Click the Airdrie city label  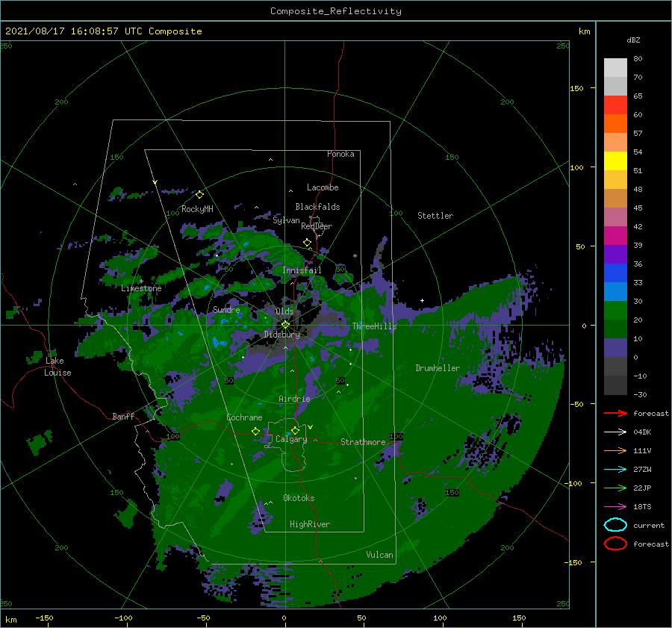(x=294, y=399)
